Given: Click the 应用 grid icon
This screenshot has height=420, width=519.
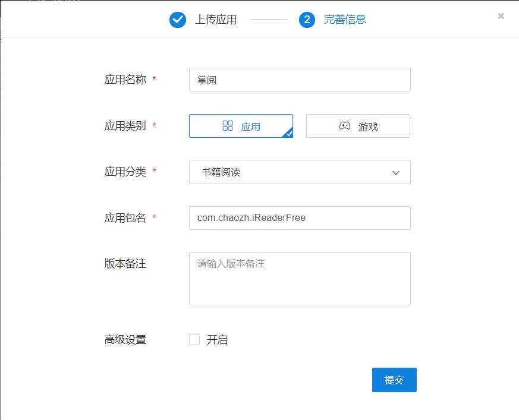Looking at the screenshot, I should coord(228,126).
